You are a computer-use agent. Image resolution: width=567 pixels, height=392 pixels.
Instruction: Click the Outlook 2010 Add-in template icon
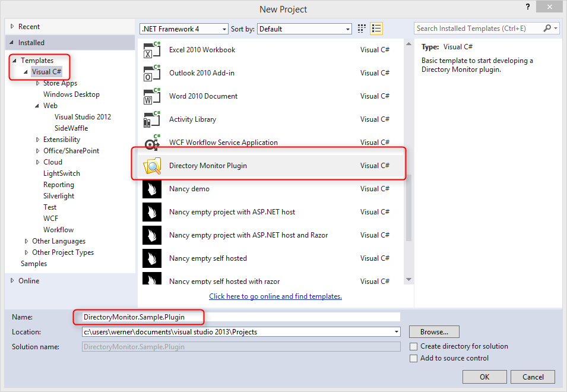152,73
